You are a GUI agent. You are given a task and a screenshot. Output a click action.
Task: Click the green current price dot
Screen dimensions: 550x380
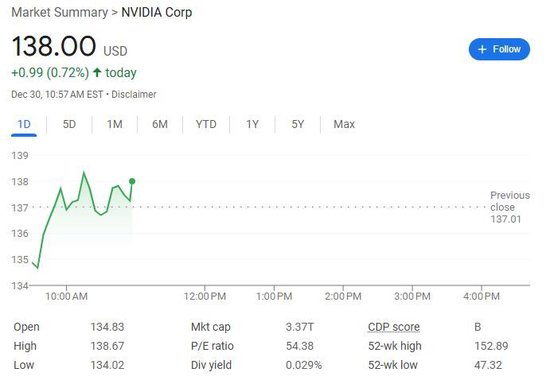click(132, 181)
